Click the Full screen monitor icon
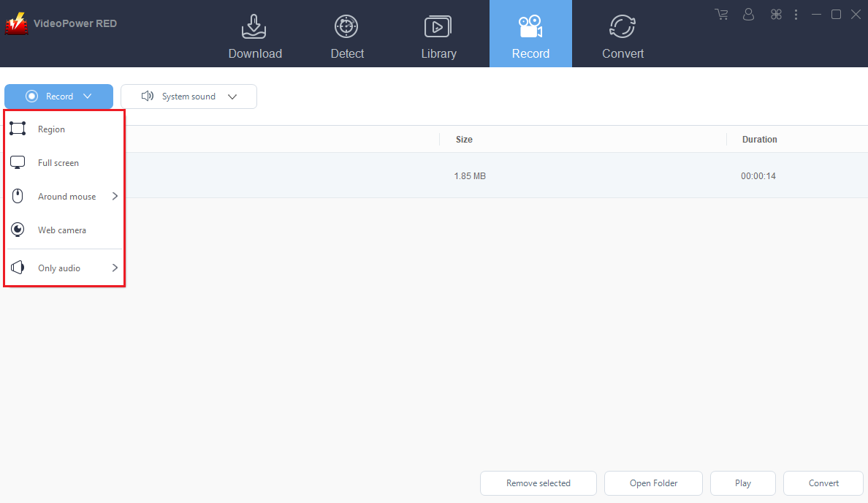 pyautogui.click(x=18, y=162)
